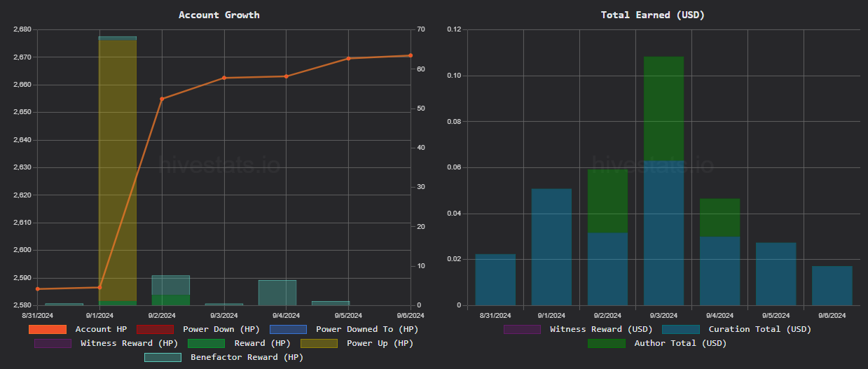Image resolution: width=868 pixels, height=369 pixels.
Task: Click the 9/3/2024 date label under Account Growth
Action: tap(224, 316)
